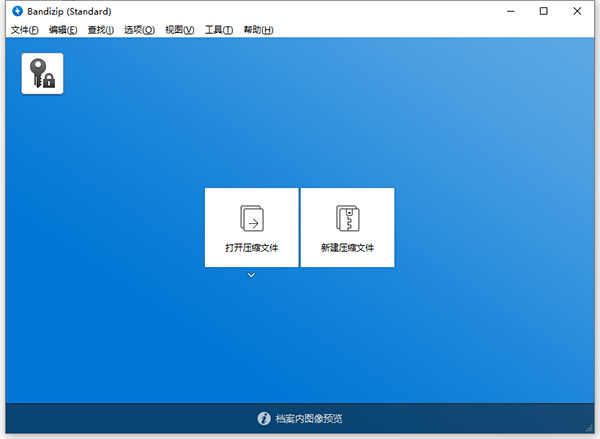
Task: Open the 文件(F) menu
Action: coord(24,30)
